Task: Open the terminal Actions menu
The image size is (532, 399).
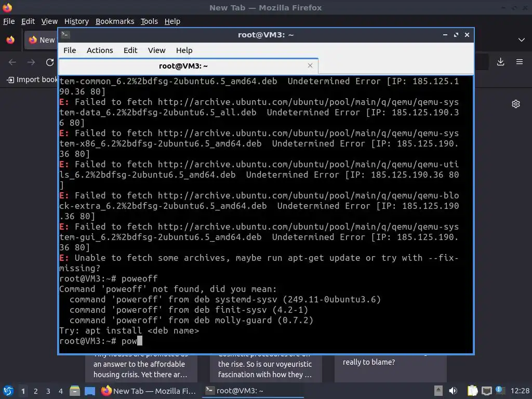Action: [100, 50]
